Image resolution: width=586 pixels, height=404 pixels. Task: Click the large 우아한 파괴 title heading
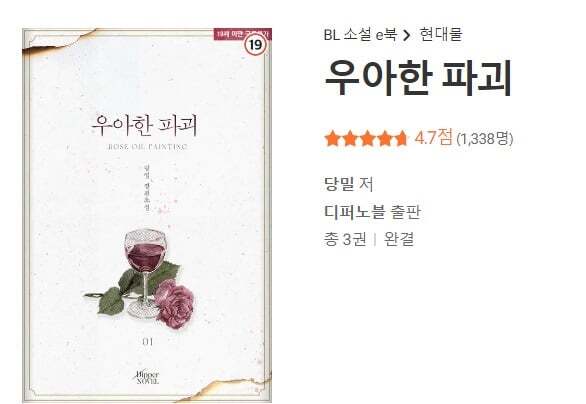418,79
